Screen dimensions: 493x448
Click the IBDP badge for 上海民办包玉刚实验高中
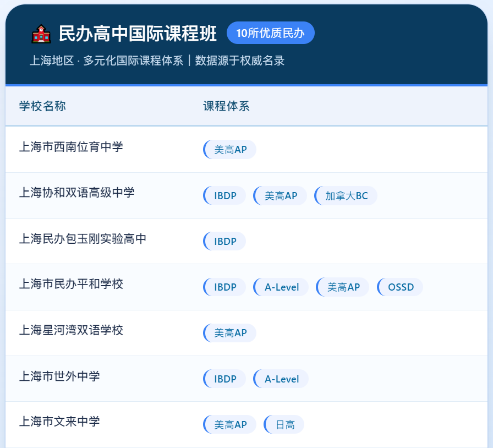click(223, 241)
